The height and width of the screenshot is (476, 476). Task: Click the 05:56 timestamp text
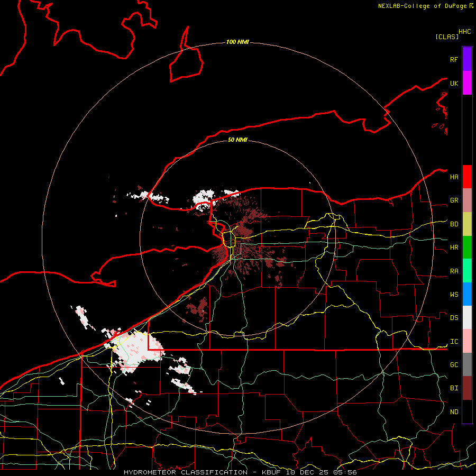click(x=345, y=472)
